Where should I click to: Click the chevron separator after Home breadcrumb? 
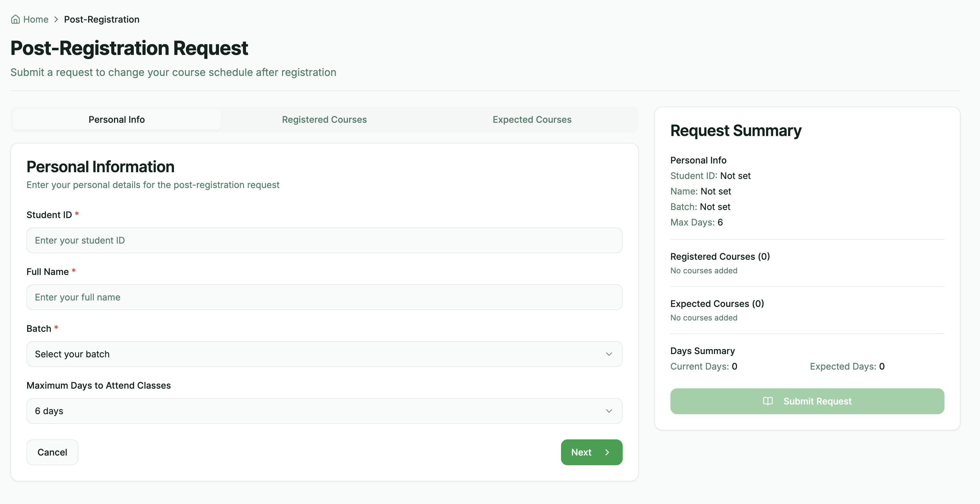click(x=56, y=19)
